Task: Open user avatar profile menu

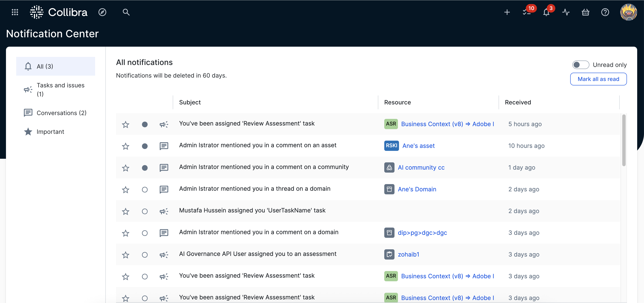Action: [x=628, y=12]
